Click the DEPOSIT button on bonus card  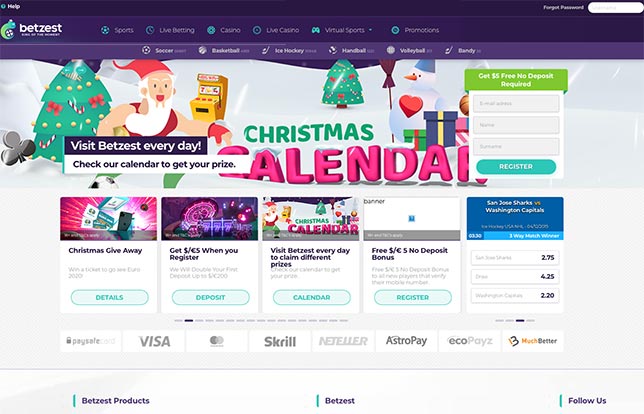click(x=211, y=297)
